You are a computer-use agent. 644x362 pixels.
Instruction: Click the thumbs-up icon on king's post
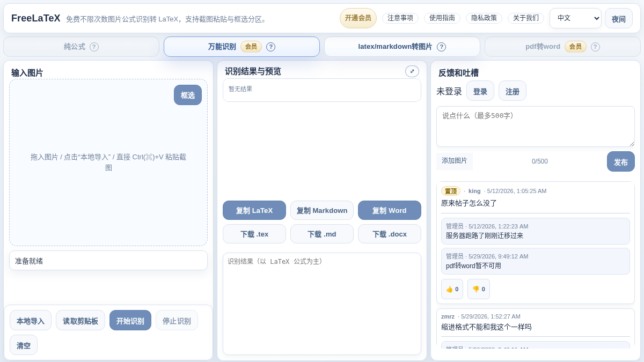click(x=452, y=289)
